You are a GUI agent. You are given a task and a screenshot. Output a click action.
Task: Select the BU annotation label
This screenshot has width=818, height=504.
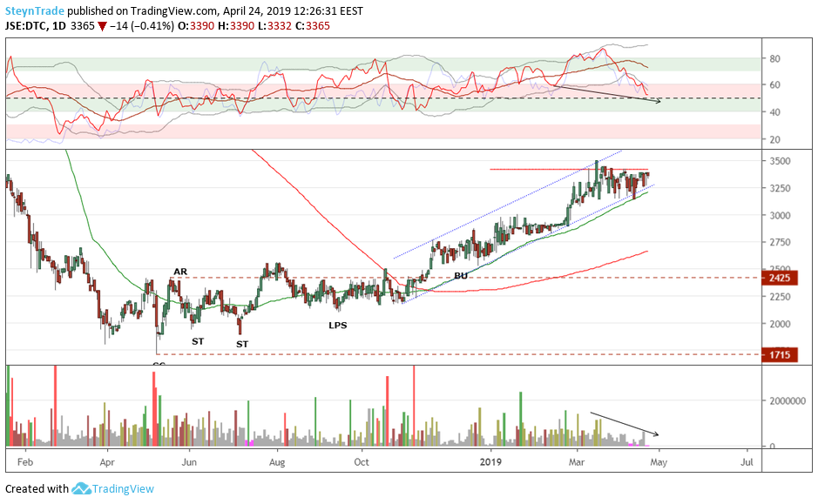tap(461, 276)
